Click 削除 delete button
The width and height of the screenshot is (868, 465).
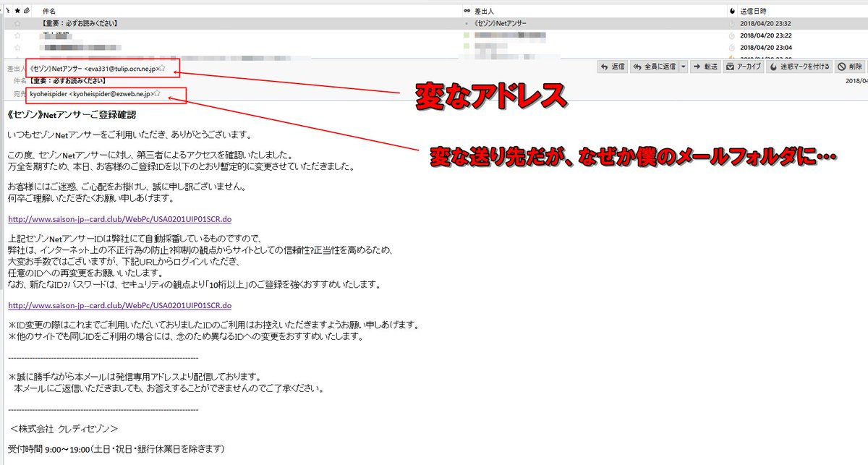point(849,67)
